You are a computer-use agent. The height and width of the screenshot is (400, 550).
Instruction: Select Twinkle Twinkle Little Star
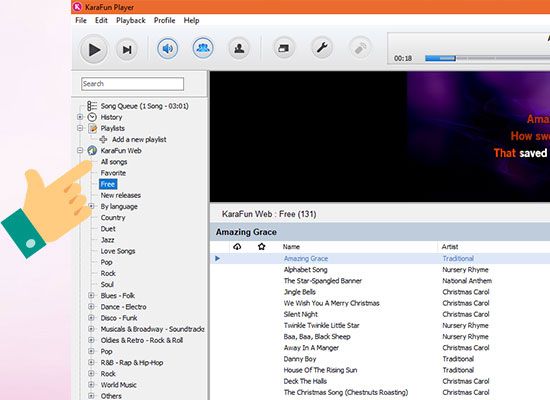click(x=322, y=326)
